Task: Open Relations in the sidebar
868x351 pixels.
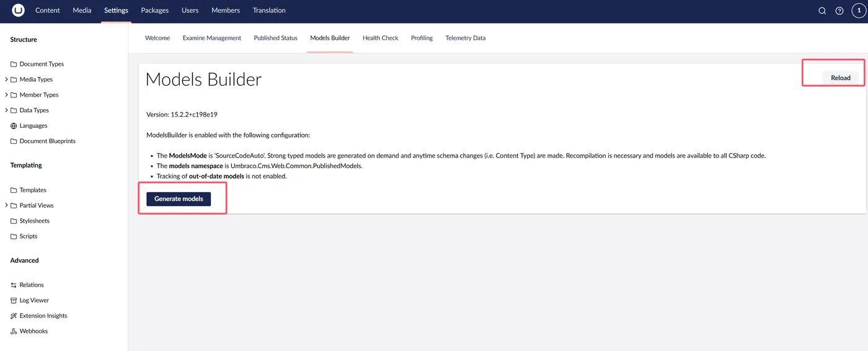Action: (x=32, y=285)
